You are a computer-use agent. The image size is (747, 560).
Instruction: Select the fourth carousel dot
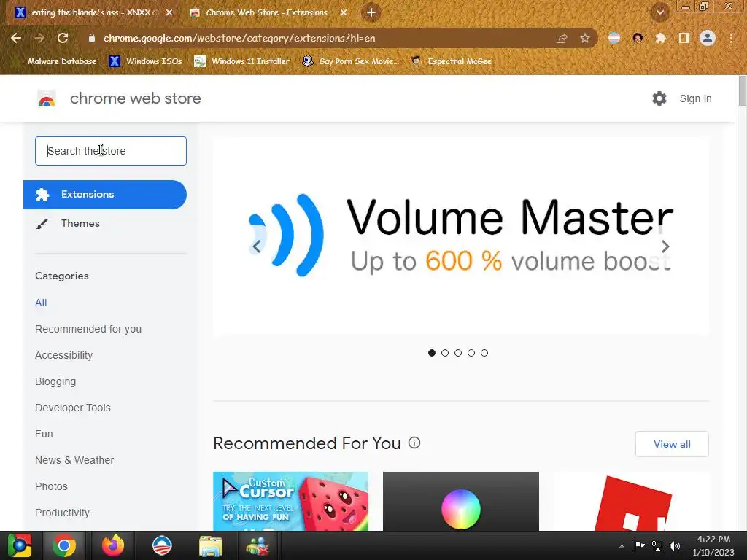(471, 353)
